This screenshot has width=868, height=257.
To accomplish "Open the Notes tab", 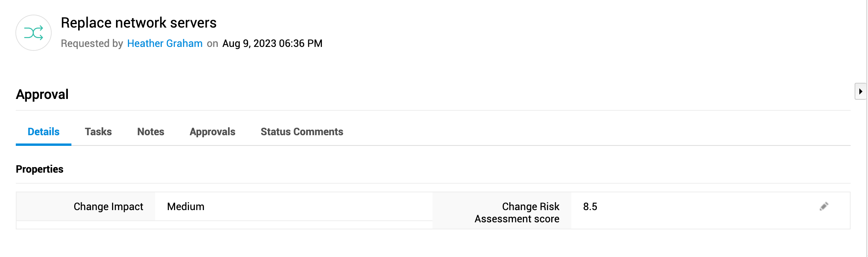I will point(151,132).
